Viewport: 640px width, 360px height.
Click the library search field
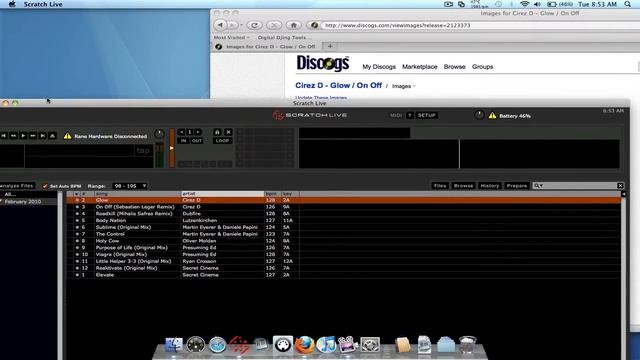coord(578,186)
